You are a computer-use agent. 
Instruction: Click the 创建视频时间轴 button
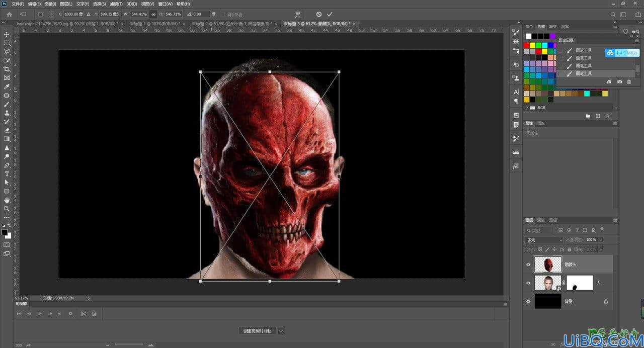point(257,331)
